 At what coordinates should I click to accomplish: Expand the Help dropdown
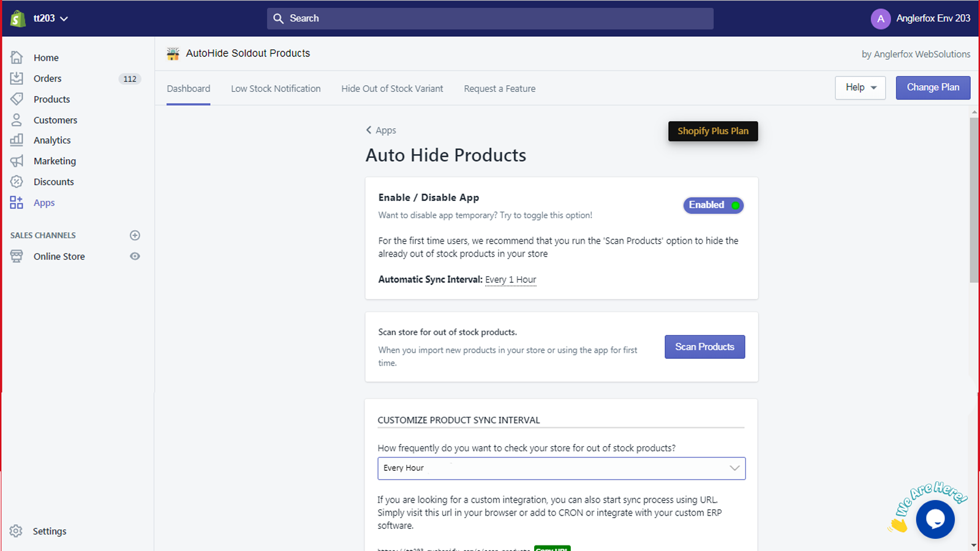(860, 88)
